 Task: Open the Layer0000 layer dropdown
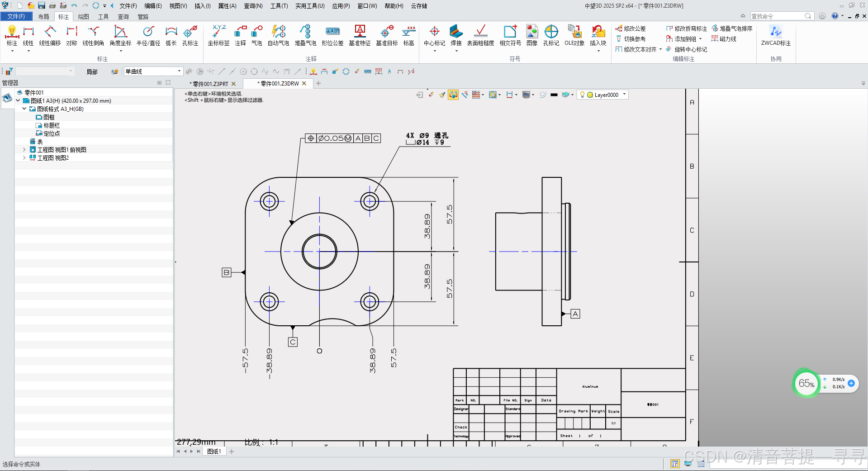pyautogui.click(x=625, y=95)
